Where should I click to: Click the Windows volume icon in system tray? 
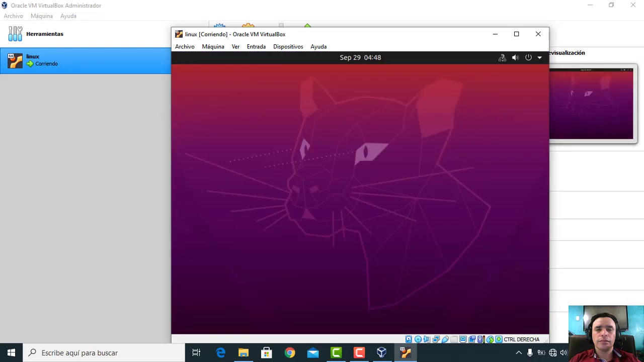563,353
